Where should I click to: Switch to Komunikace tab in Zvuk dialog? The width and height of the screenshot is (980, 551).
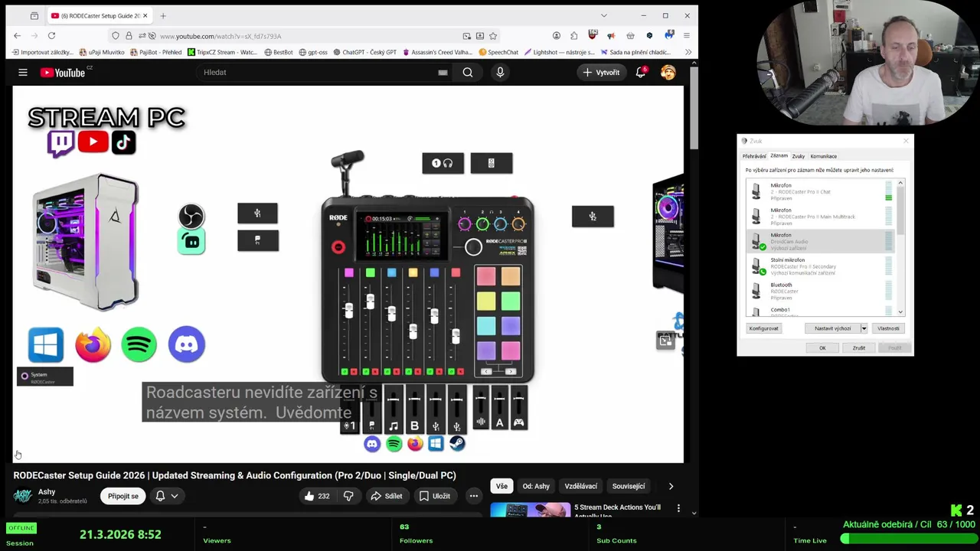click(824, 156)
